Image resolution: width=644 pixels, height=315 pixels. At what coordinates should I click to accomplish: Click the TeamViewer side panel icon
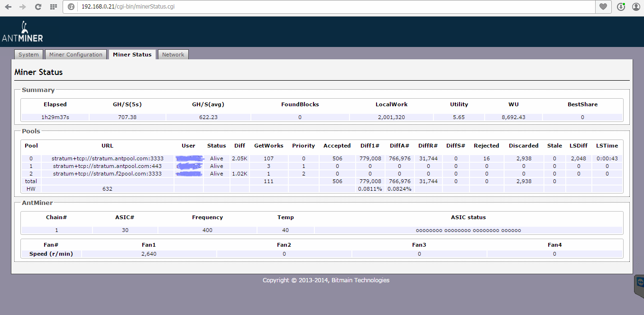click(x=639, y=283)
